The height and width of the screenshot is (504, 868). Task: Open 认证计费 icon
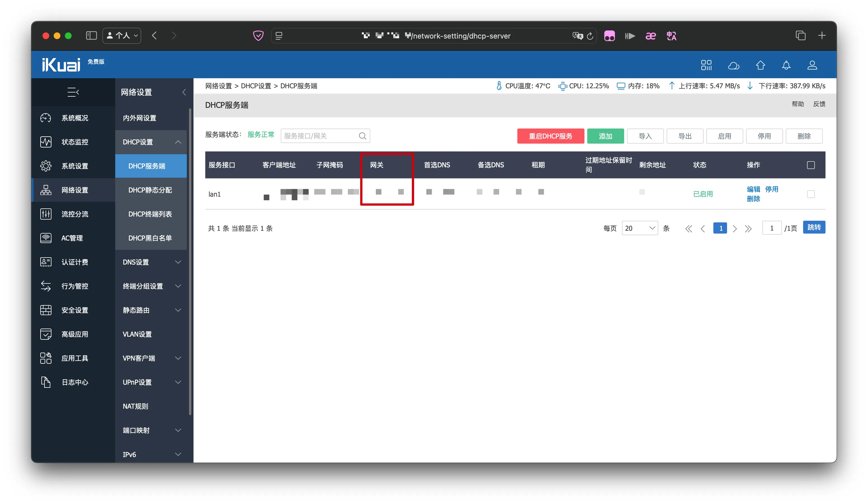[46, 262]
